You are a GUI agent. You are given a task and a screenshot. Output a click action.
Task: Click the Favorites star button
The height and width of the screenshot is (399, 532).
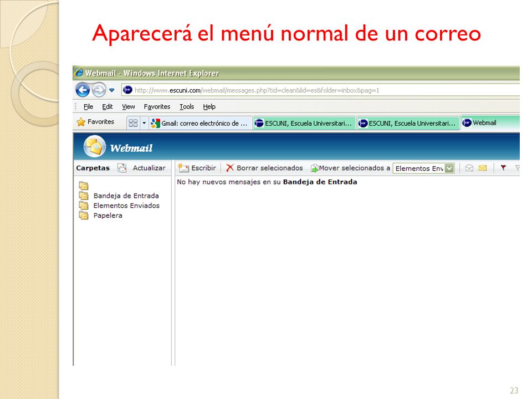95,122
